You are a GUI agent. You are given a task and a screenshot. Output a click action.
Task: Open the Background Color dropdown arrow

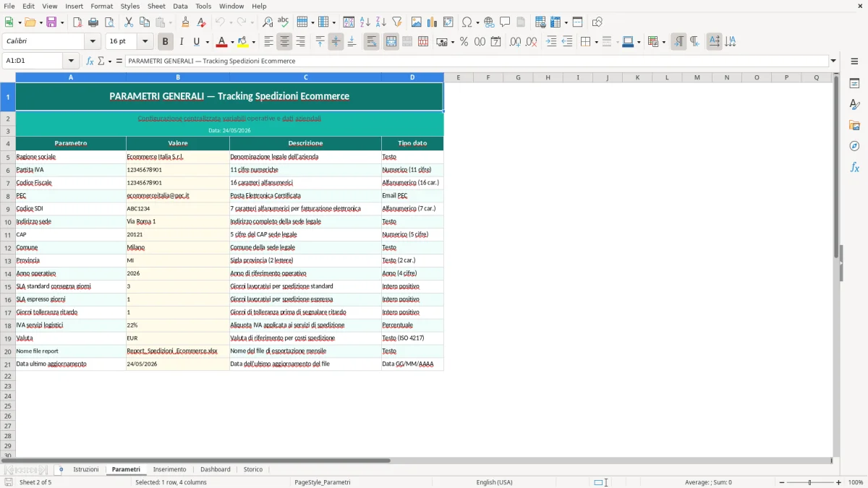pyautogui.click(x=254, y=42)
